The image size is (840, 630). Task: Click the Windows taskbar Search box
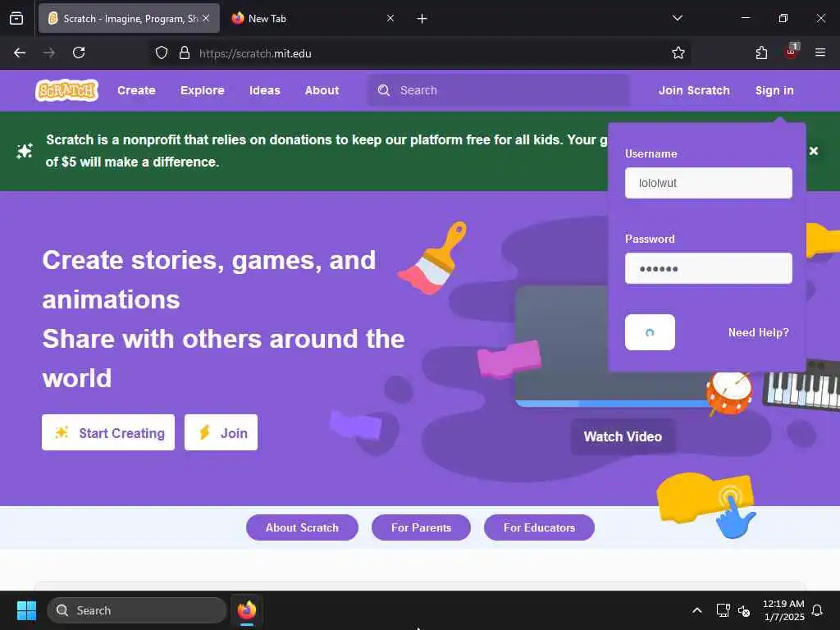137,610
